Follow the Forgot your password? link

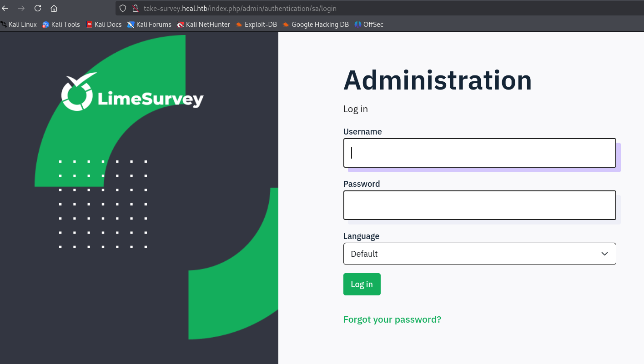392,319
